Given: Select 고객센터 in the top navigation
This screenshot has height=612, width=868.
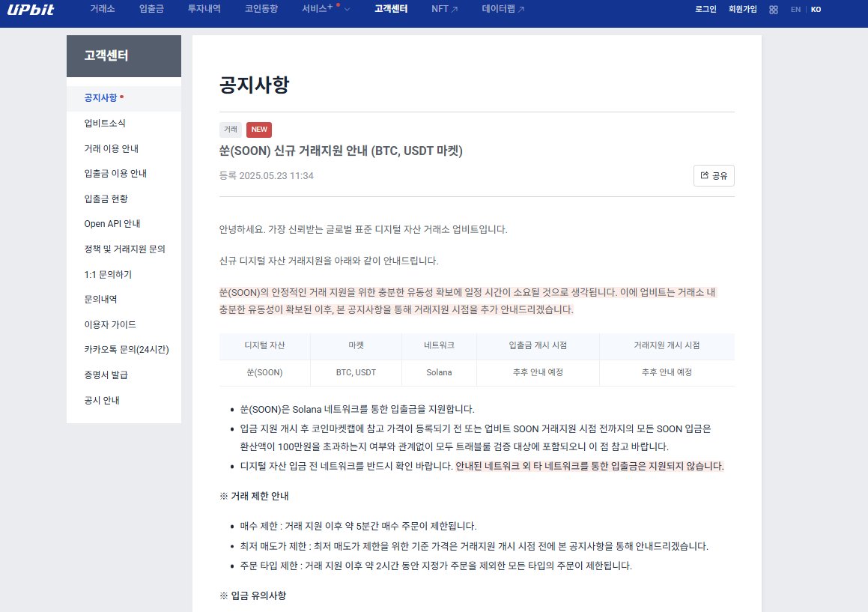Looking at the screenshot, I should (x=391, y=9).
